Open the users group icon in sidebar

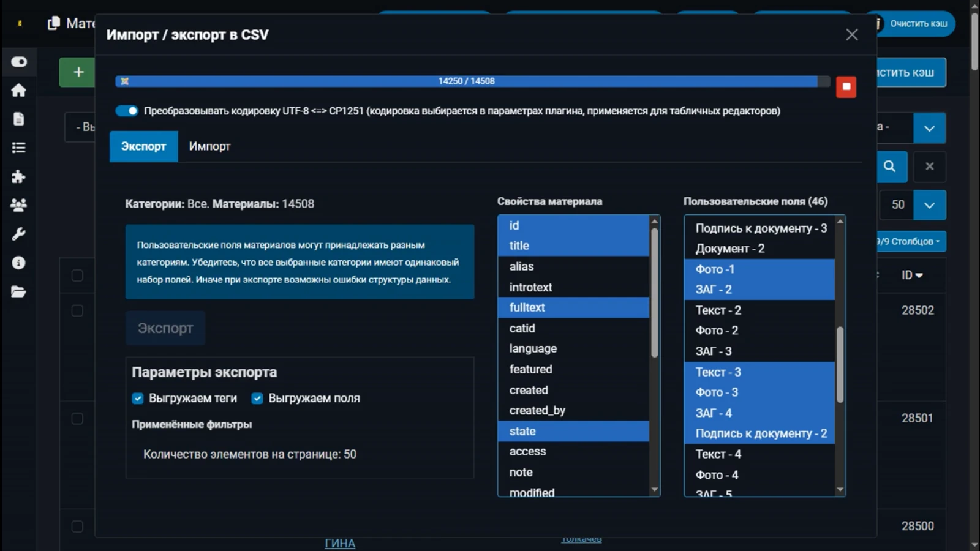click(18, 205)
